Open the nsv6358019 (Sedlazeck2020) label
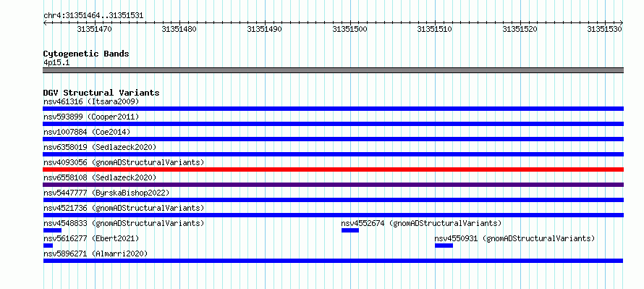The width and height of the screenshot is (644, 289). click(100, 147)
